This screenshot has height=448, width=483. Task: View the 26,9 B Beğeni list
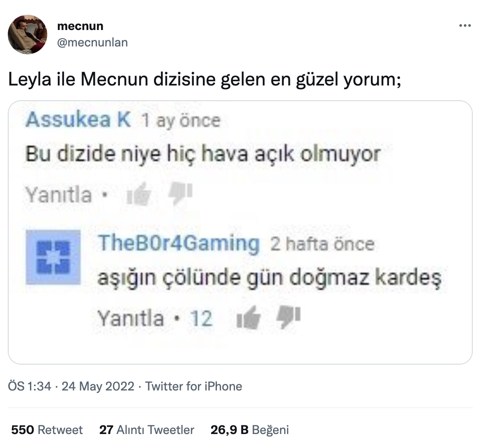pos(250,430)
